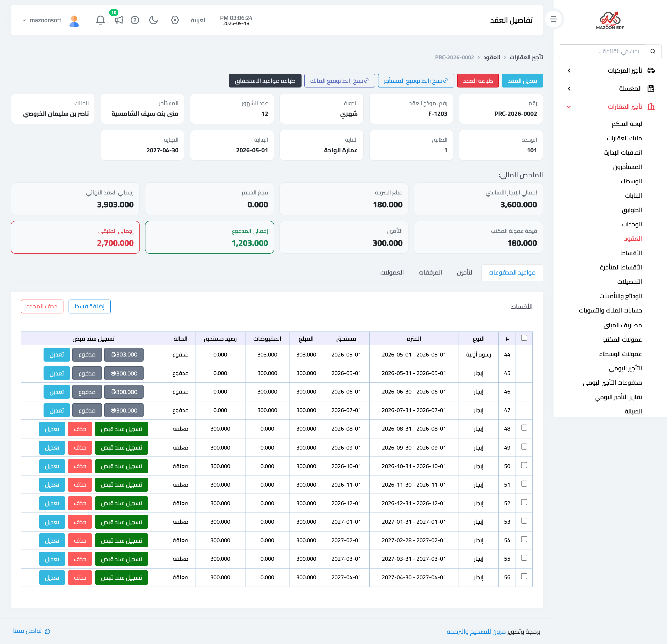Click the laundry module icon
Viewport: 667px width, 644px height.
[x=651, y=89]
